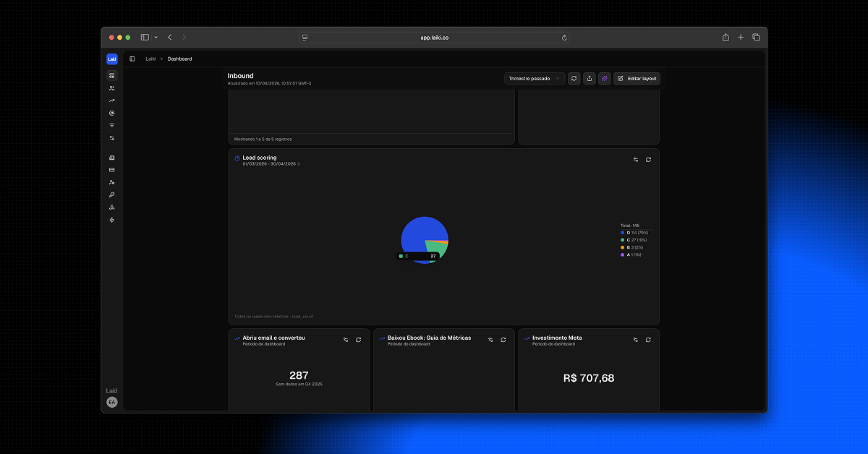Screen dimensions: 868x454
Task: Click Mostrando 1 a 5 de 5 registros
Action: (263, 139)
